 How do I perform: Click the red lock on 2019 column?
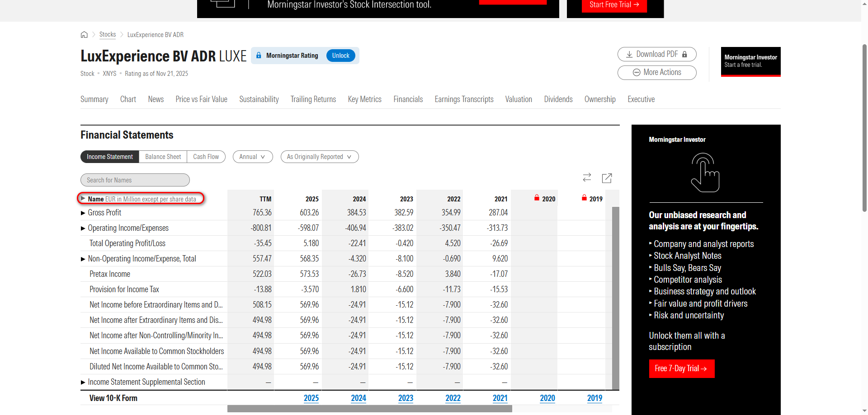(584, 198)
